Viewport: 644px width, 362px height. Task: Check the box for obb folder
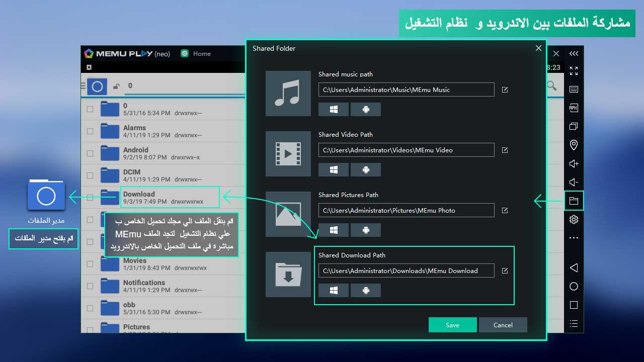[x=90, y=308]
